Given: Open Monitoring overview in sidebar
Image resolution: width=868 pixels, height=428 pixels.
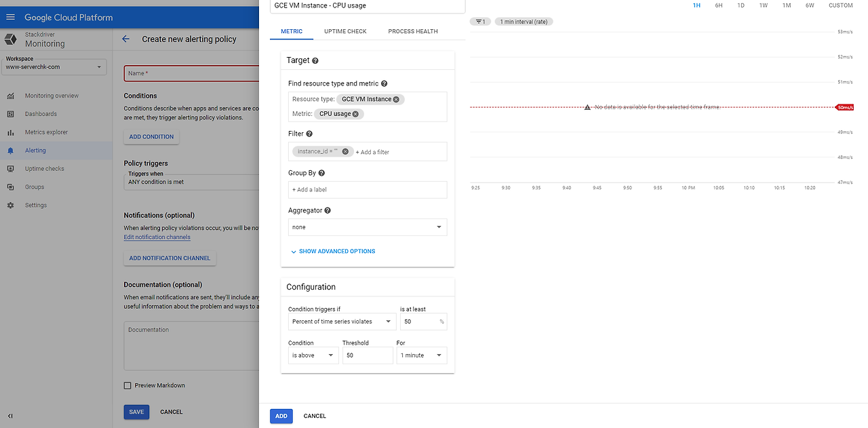Looking at the screenshot, I should click(52, 96).
